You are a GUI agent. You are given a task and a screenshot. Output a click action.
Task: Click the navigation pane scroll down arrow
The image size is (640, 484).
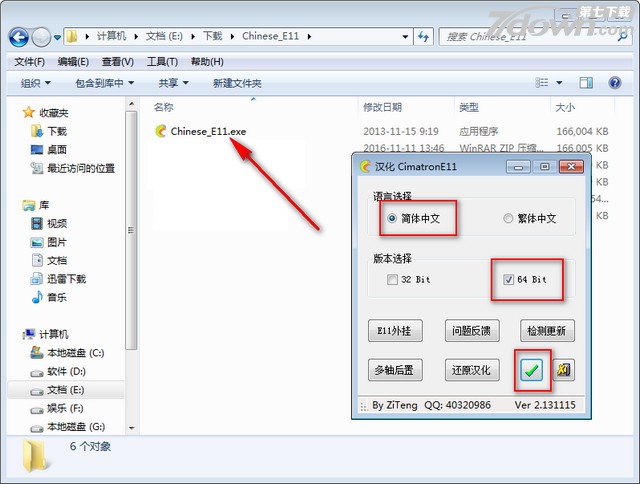point(131,428)
